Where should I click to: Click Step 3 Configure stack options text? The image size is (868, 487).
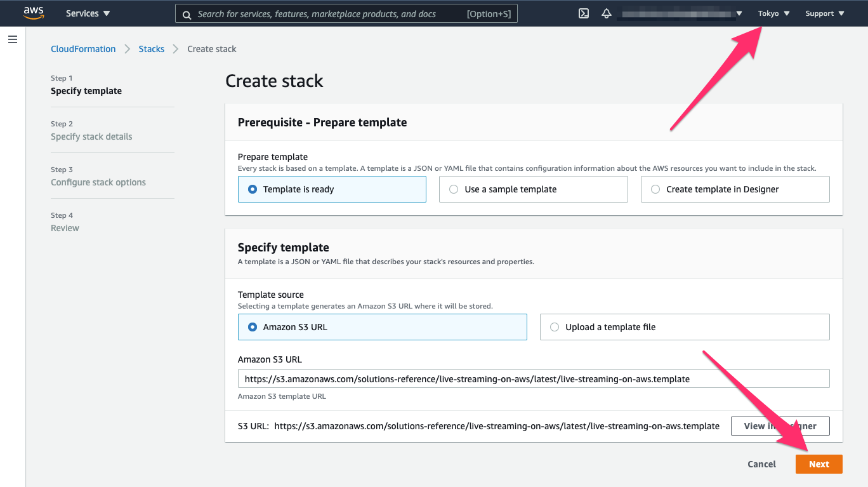coord(98,177)
